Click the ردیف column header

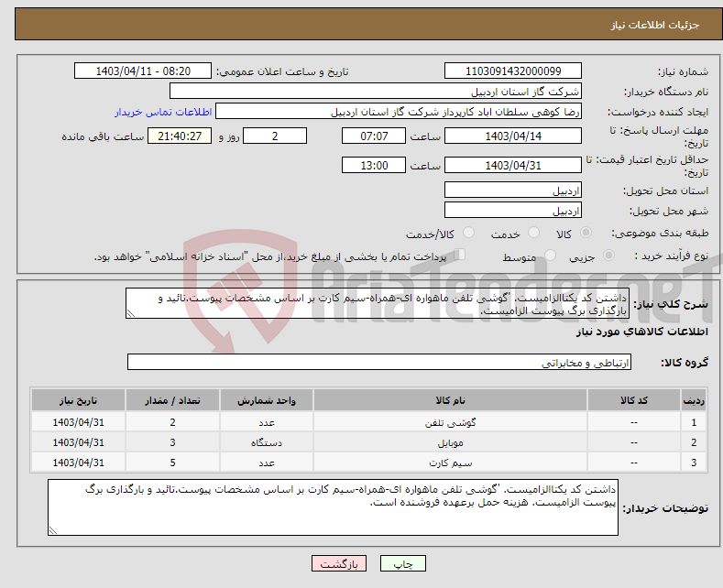point(694,400)
